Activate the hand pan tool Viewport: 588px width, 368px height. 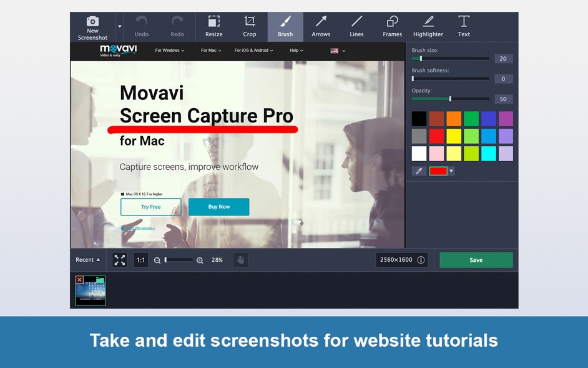tap(240, 260)
